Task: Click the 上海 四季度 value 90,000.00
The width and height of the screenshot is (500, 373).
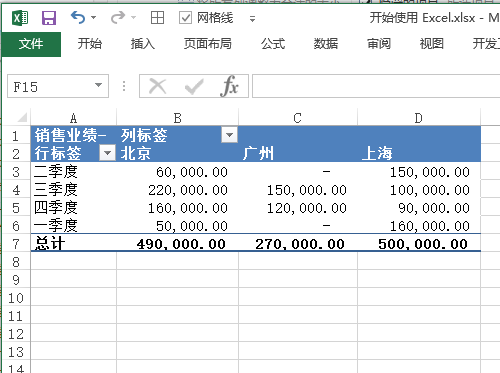Action: (x=419, y=208)
